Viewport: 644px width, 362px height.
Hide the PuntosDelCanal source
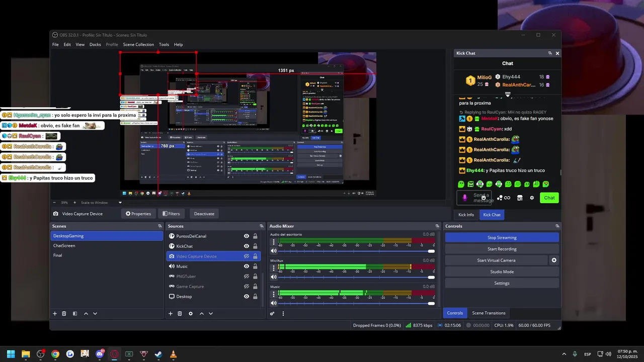click(x=247, y=236)
